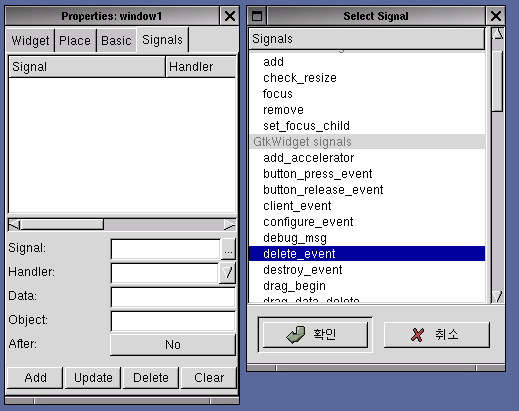This screenshot has height=411, width=519.
Task: Cancel the dialog with 취소 button
Action: [437, 334]
